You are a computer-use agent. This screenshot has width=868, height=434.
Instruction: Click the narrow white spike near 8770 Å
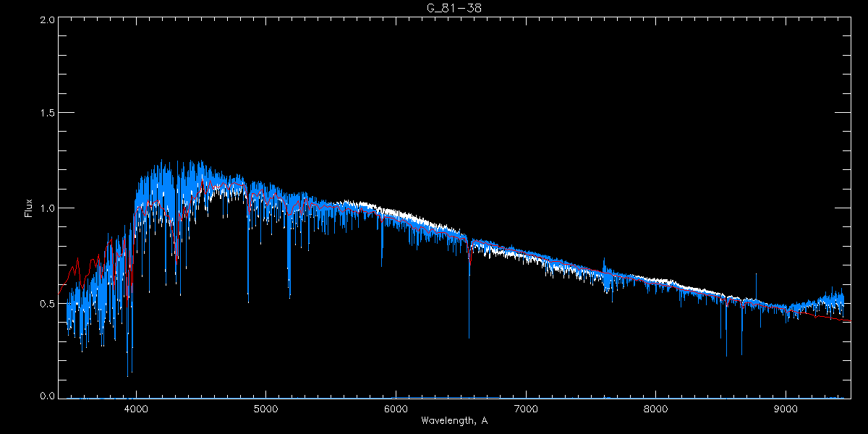[x=756, y=276]
